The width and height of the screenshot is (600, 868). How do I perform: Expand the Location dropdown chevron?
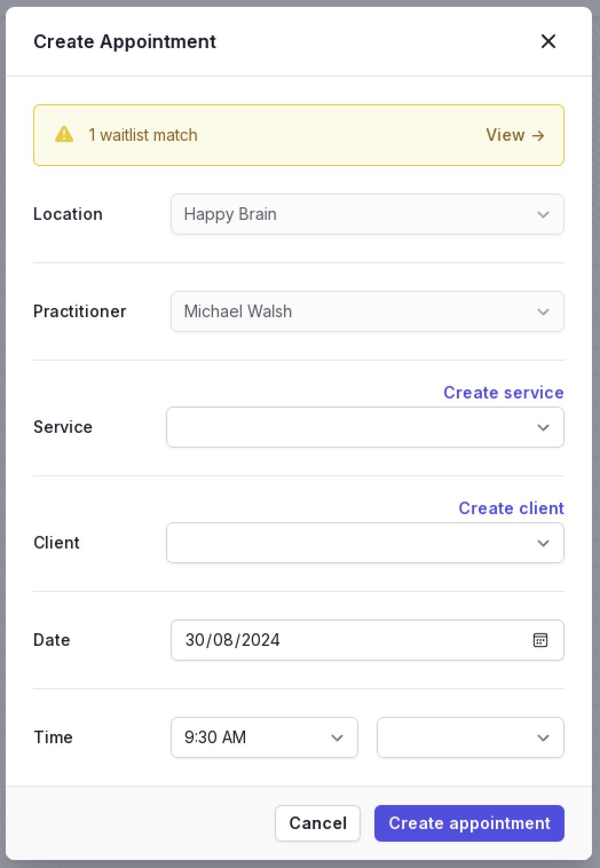(543, 215)
